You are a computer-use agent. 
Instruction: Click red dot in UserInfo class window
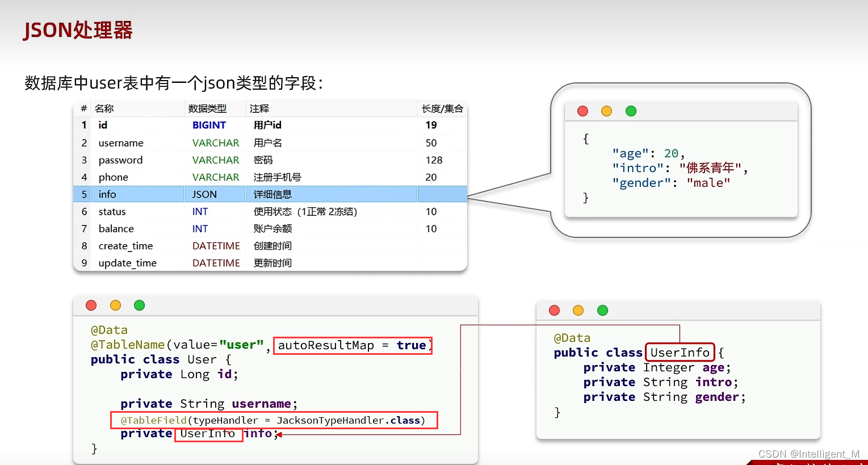point(555,311)
